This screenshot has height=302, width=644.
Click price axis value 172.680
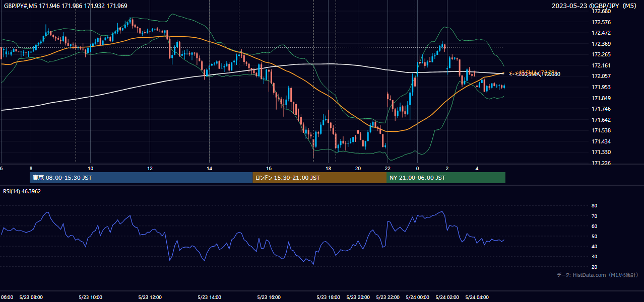click(602, 11)
